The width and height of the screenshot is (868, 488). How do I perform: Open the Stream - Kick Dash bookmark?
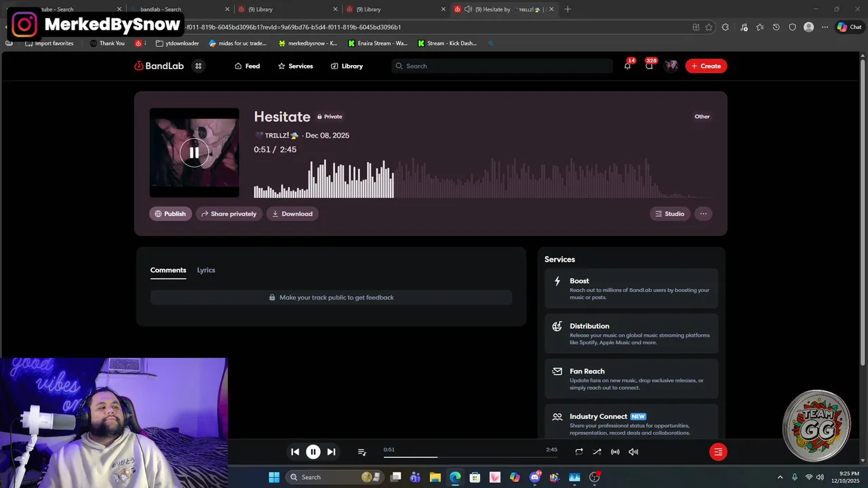point(447,43)
